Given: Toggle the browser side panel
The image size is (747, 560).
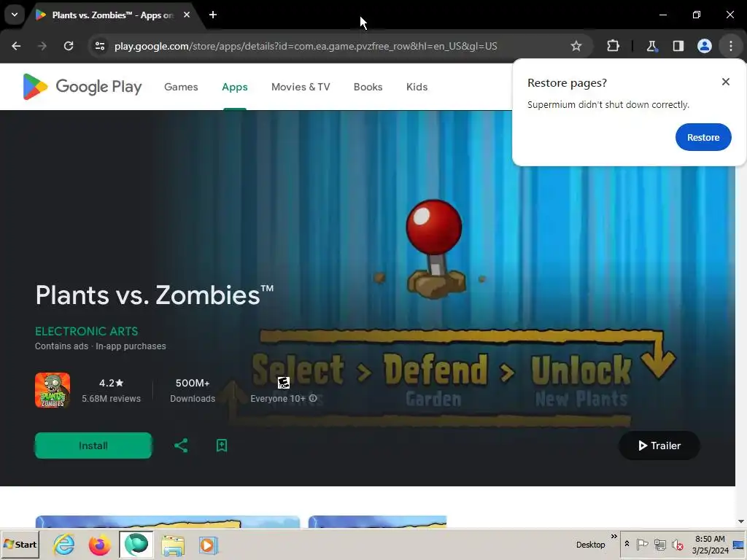Looking at the screenshot, I should (x=678, y=46).
